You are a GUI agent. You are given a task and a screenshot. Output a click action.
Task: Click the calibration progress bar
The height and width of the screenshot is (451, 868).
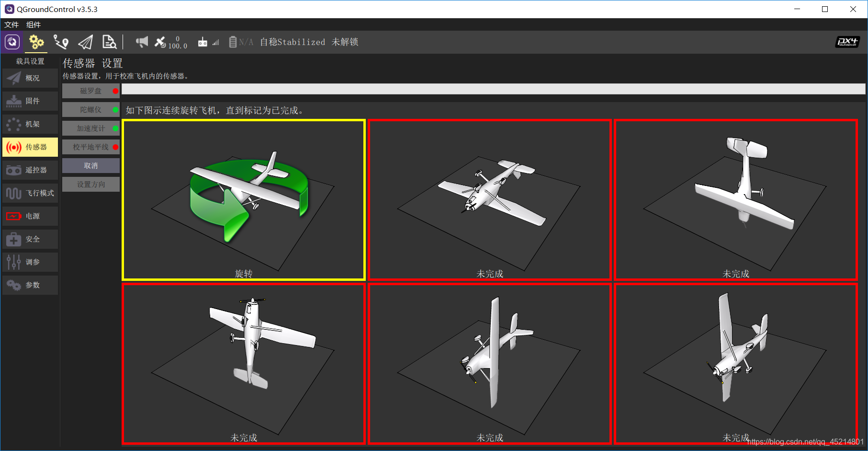coord(493,89)
